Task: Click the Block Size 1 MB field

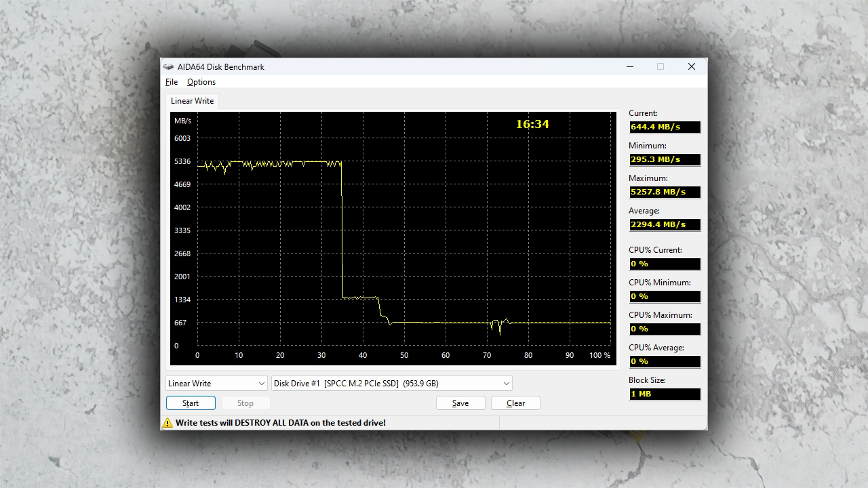Action: [665, 394]
